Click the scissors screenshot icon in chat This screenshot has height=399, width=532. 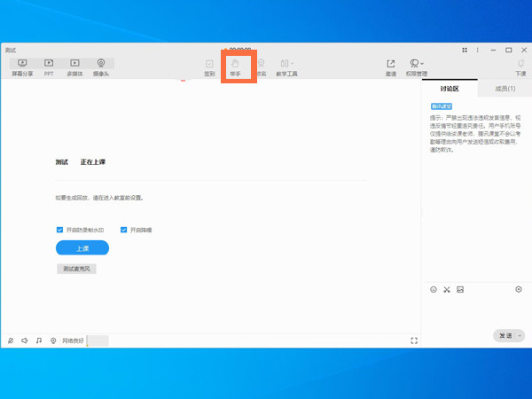[447, 289]
